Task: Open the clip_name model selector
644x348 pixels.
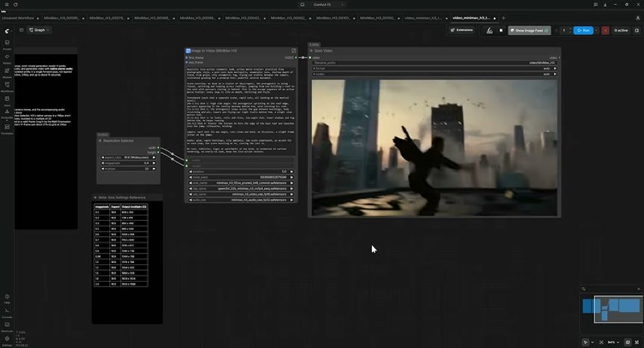Action: pos(241,188)
